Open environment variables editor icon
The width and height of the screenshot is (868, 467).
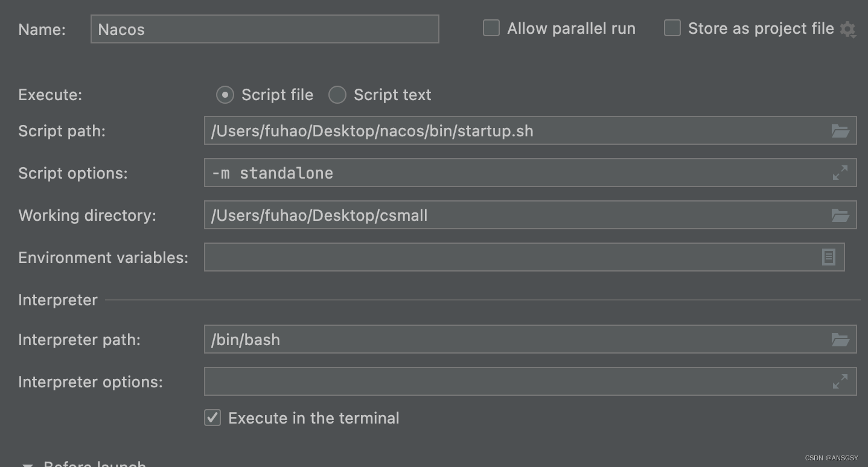click(829, 257)
